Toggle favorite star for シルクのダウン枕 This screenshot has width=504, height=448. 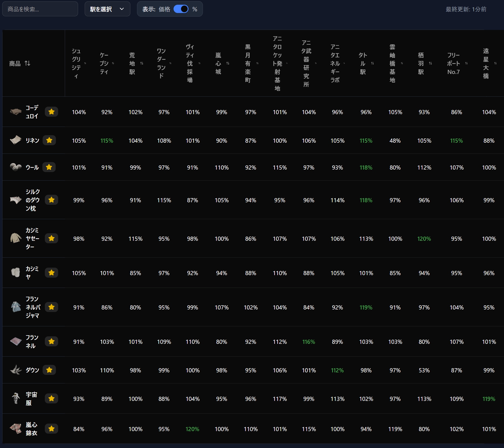51,200
